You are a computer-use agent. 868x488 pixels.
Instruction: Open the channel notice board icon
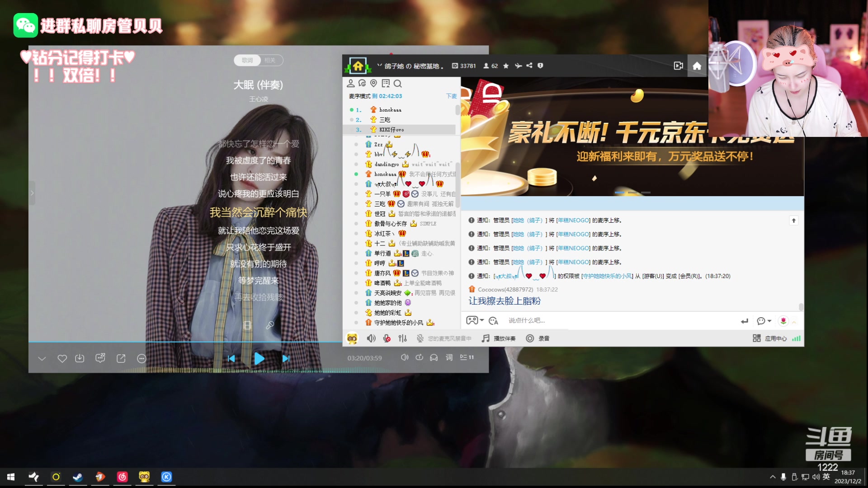tap(386, 83)
